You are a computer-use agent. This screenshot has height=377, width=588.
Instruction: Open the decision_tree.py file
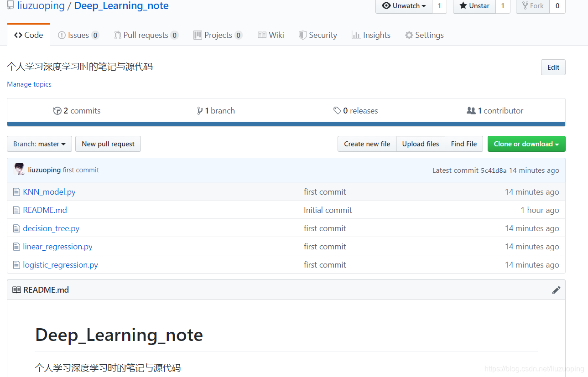(x=51, y=228)
